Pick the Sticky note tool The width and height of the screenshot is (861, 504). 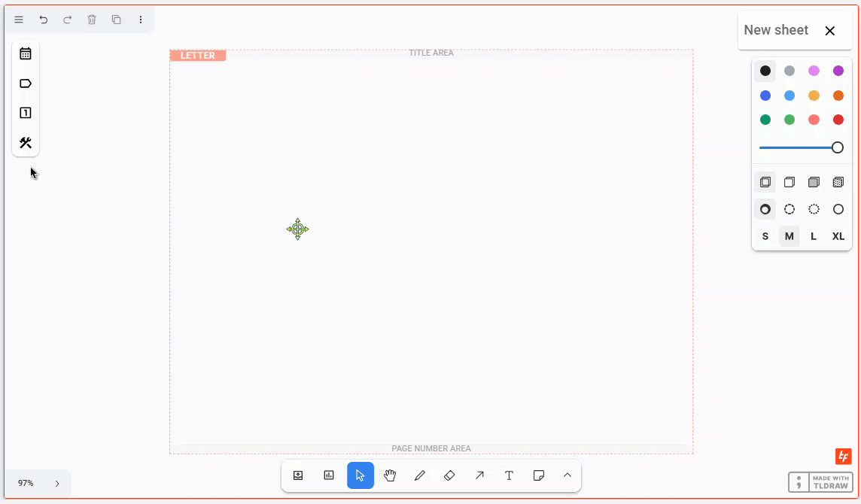(x=539, y=475)
